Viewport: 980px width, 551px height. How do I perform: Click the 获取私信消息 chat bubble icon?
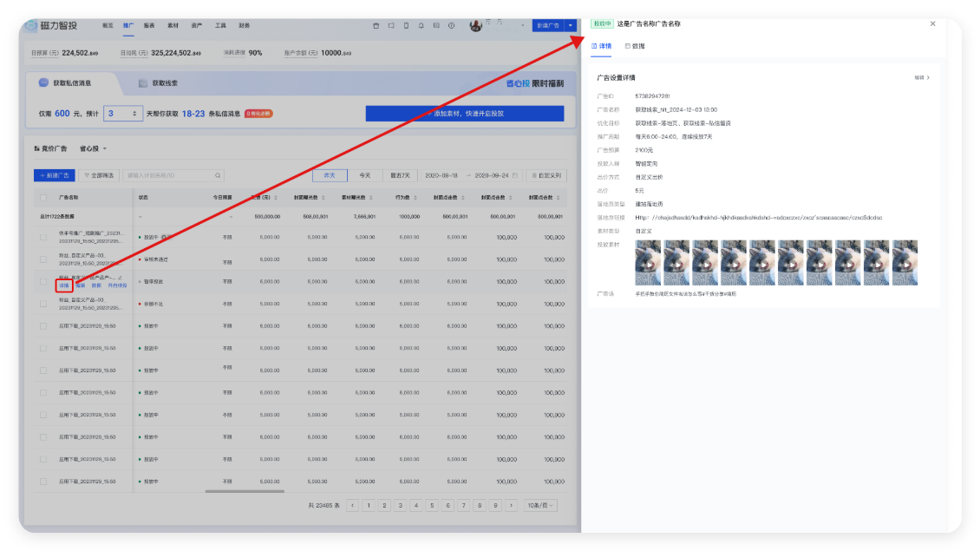click(x=44, y=83)
